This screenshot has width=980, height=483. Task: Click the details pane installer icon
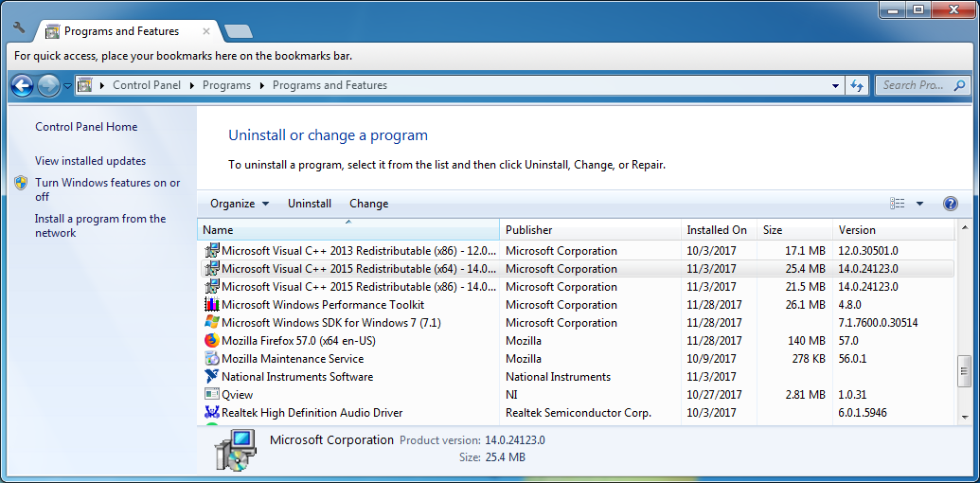(236, 451)
